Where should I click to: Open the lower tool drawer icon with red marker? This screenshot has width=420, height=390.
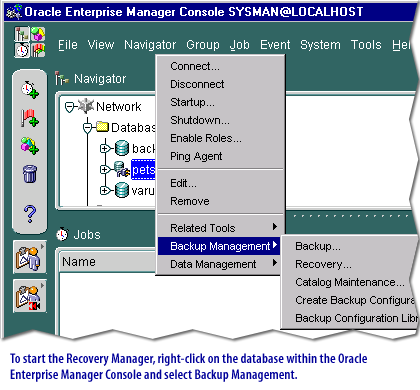pos(30,296)
